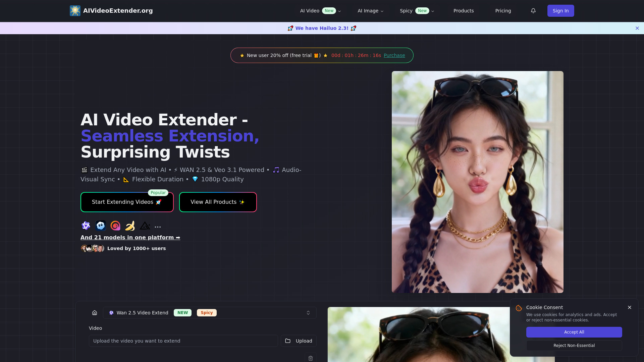Click the AIVideoExtender.org sun logo

(75, 11)
